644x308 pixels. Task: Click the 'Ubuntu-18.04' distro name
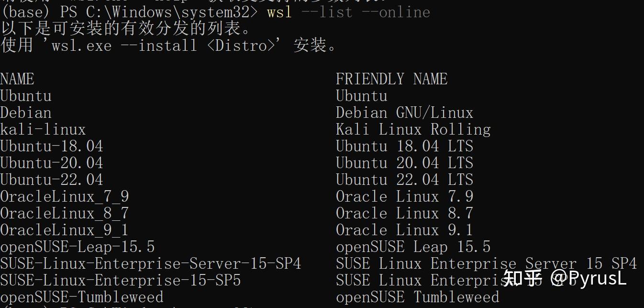[52, 146]
